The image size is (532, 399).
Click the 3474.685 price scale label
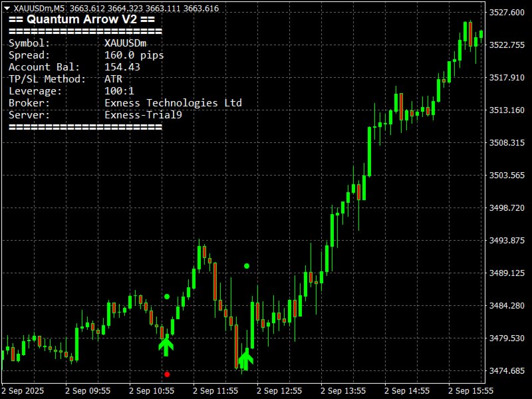[x=507, y=371]
